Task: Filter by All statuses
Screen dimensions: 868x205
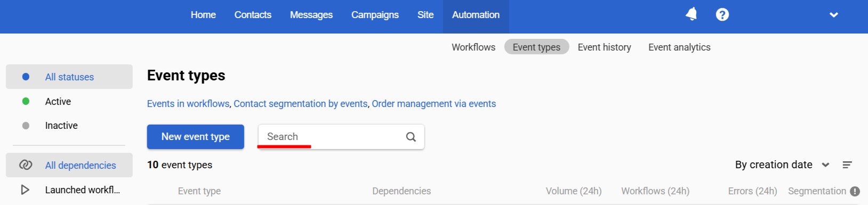Action: point(69,77)
